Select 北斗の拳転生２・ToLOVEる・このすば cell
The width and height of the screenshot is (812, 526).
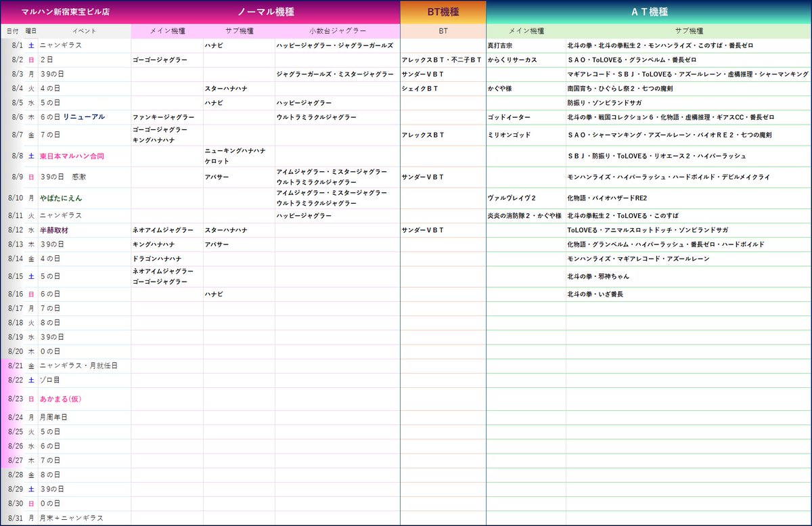[x=689, y=215]
